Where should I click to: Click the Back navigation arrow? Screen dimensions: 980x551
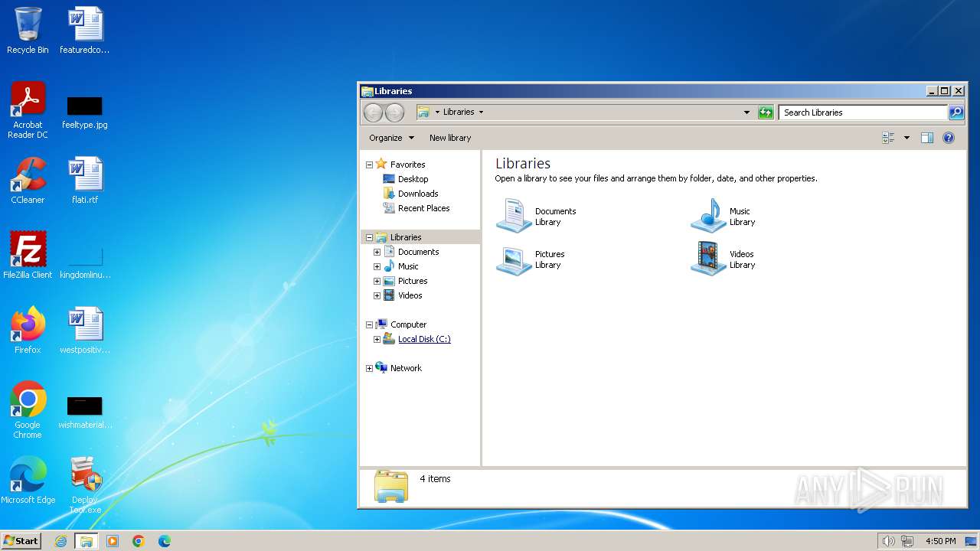tap(373, 112)
